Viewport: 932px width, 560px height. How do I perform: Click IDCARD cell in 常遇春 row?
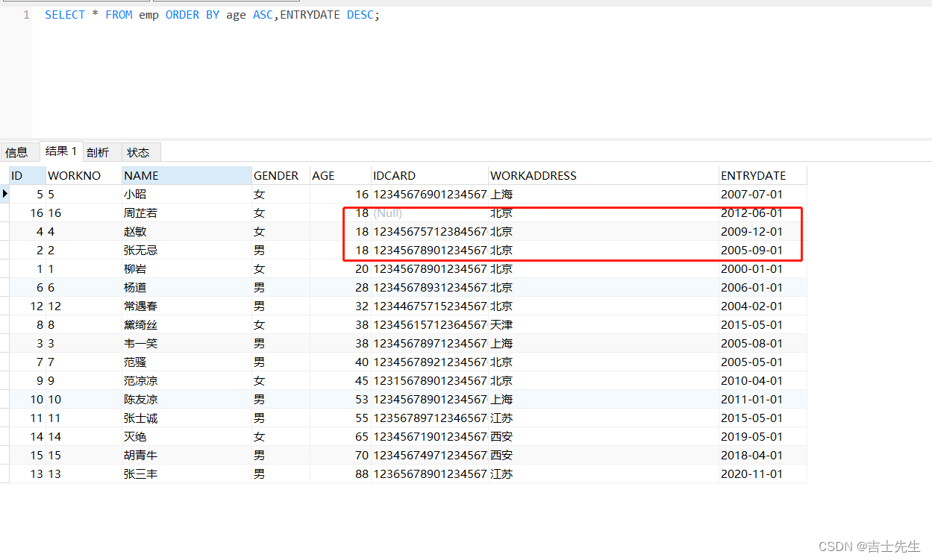click(x=430, y=306)
